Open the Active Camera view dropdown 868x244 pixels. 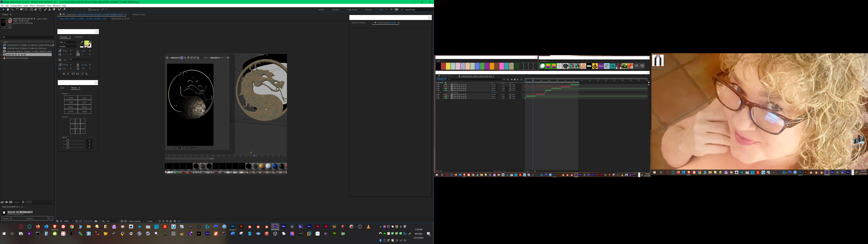136,221
